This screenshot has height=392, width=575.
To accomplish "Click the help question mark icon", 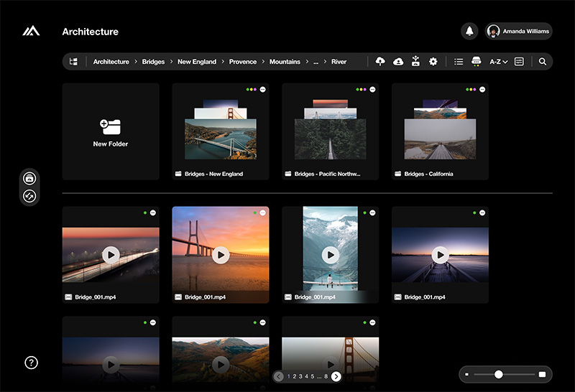I will (31, 363).
